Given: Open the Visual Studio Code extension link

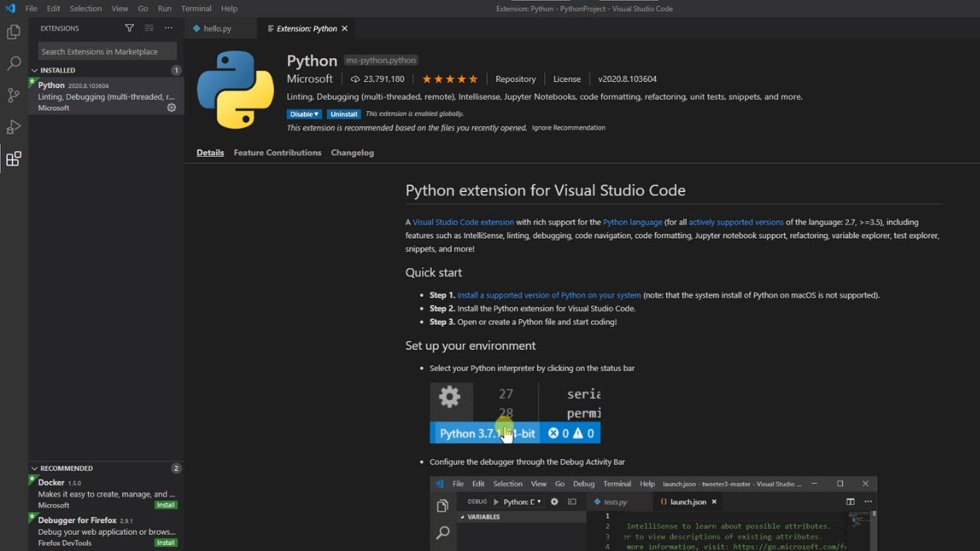Looking at the screenshot, I should 463,222.
